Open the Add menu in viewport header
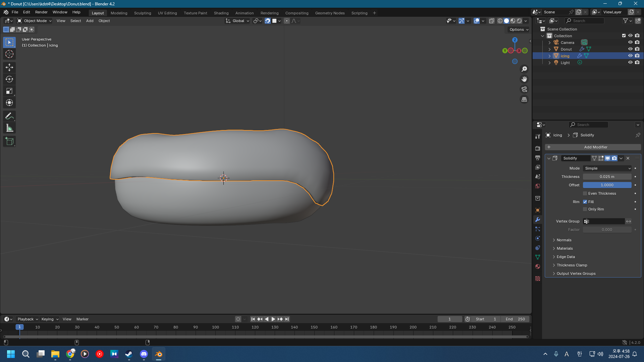Image resolution: width=644 pixels, height=362 pixels. pos(90,21)
